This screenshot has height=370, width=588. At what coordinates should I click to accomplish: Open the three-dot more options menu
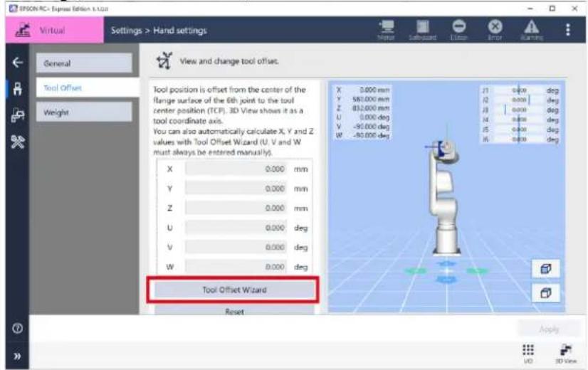tap(568, 30)
